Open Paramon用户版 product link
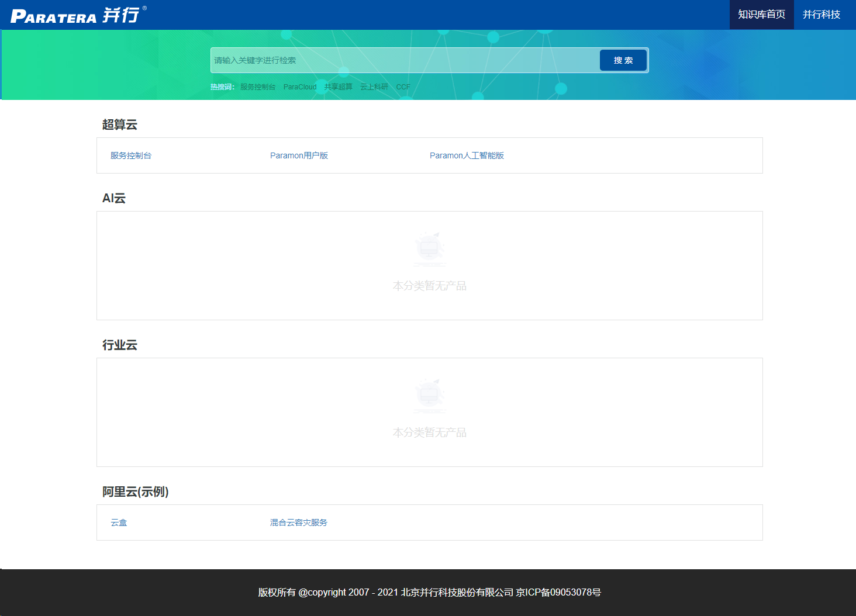Viewport: 856px width, 616px height. point(299,155)
